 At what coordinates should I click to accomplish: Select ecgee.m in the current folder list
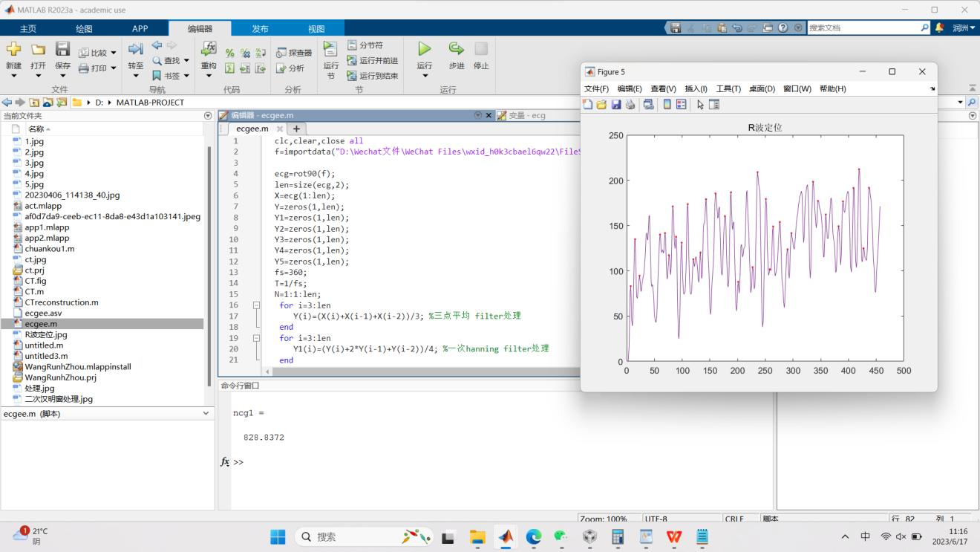(x=102, y=324)
